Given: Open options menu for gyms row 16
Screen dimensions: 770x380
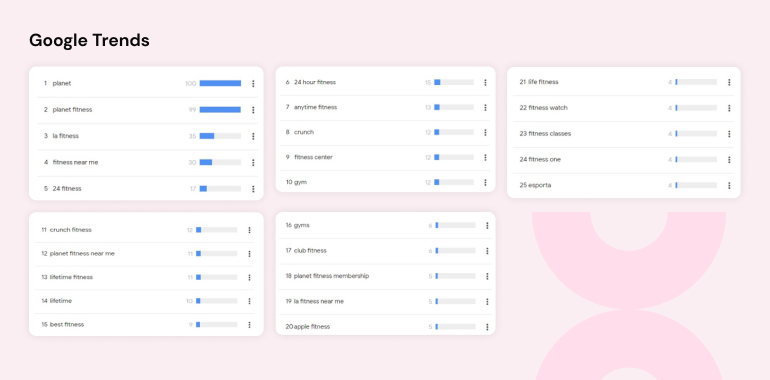Looking at the screenshot, I should tap(487, 225).
